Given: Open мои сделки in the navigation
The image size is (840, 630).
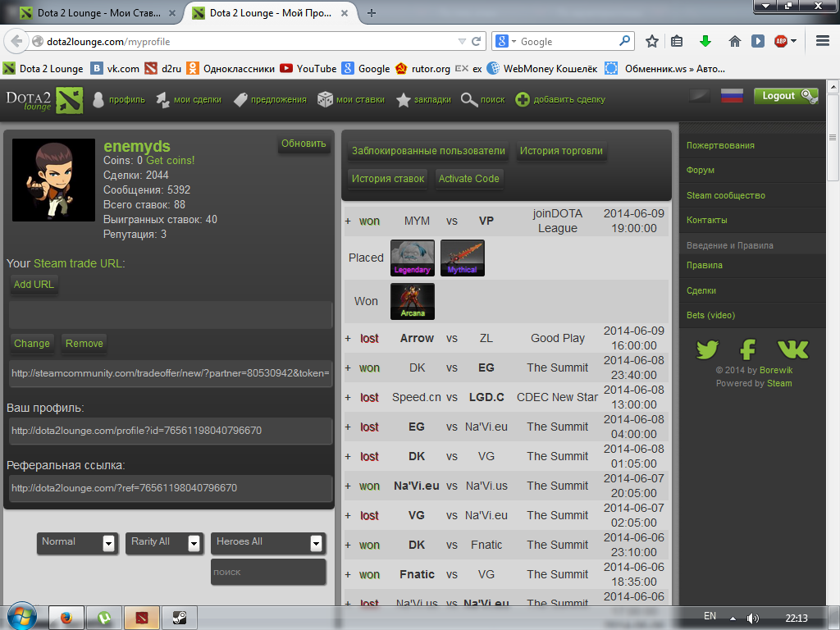Looking at the screenshot, I should (189, 99).
